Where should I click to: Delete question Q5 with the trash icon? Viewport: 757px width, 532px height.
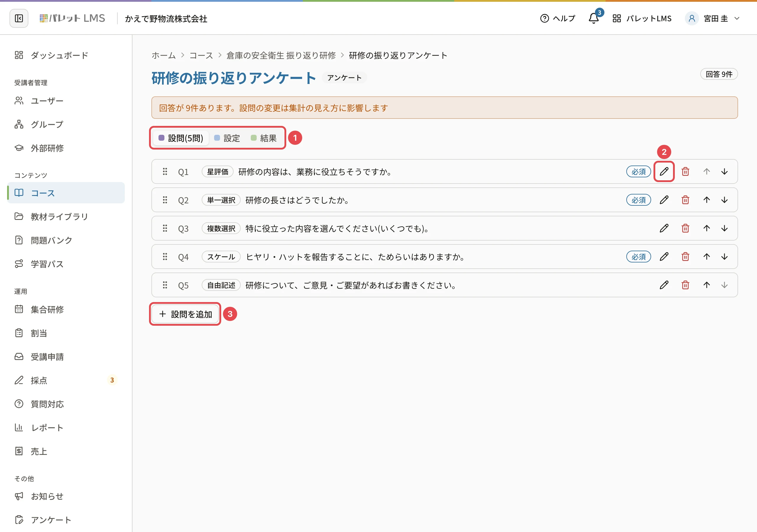click(x=685, y=285)
